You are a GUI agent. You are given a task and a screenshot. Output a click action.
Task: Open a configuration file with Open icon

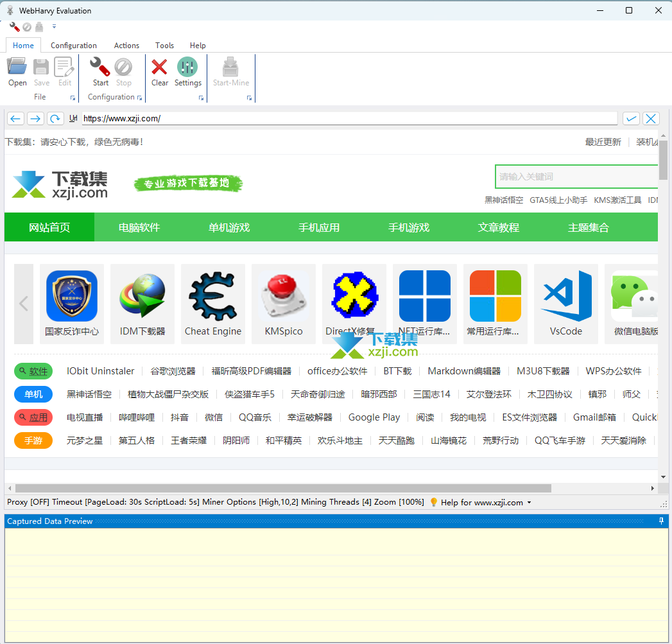[x=17, y=72]
